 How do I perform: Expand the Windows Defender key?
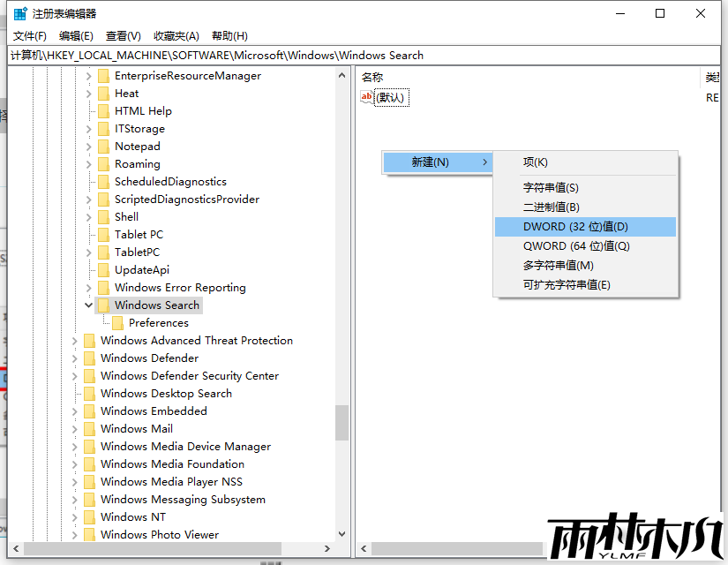coord(75,358)
